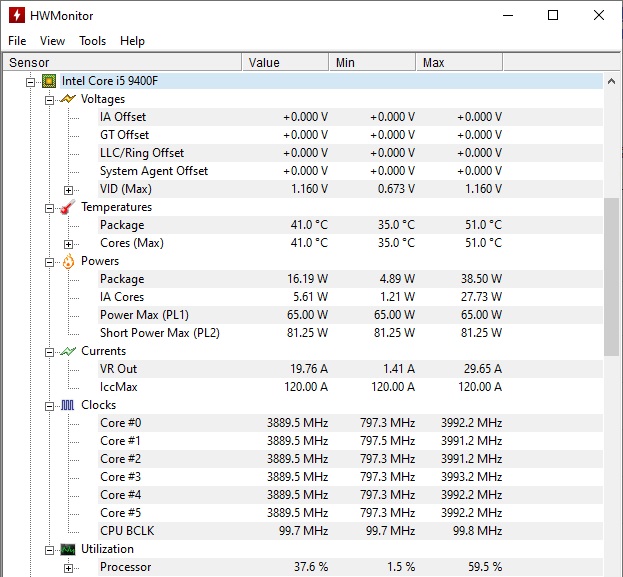Select the Short Power Max (PL2) row

(351, 333)
